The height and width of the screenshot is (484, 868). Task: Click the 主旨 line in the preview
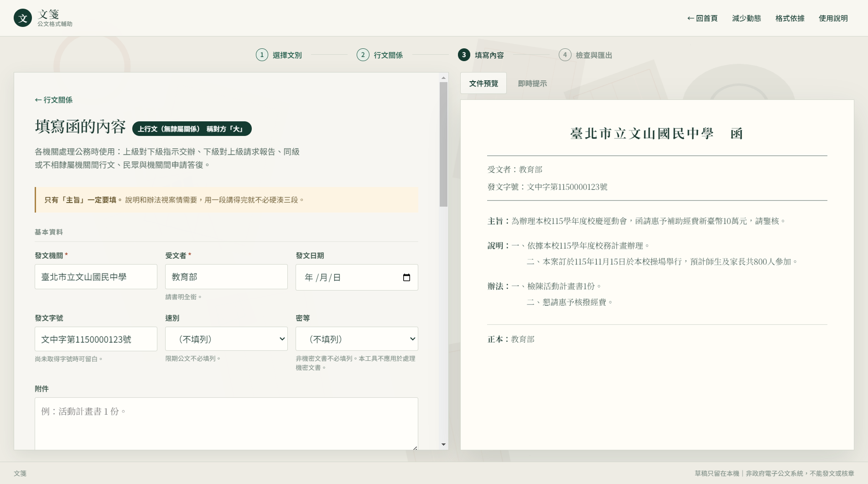pos(637,221)
